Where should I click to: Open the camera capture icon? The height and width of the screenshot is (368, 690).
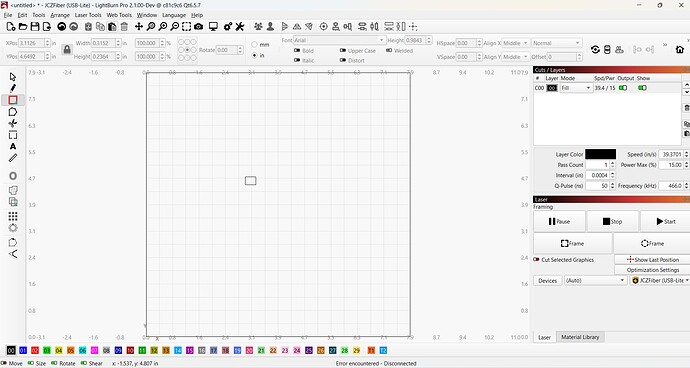point(198,27)
